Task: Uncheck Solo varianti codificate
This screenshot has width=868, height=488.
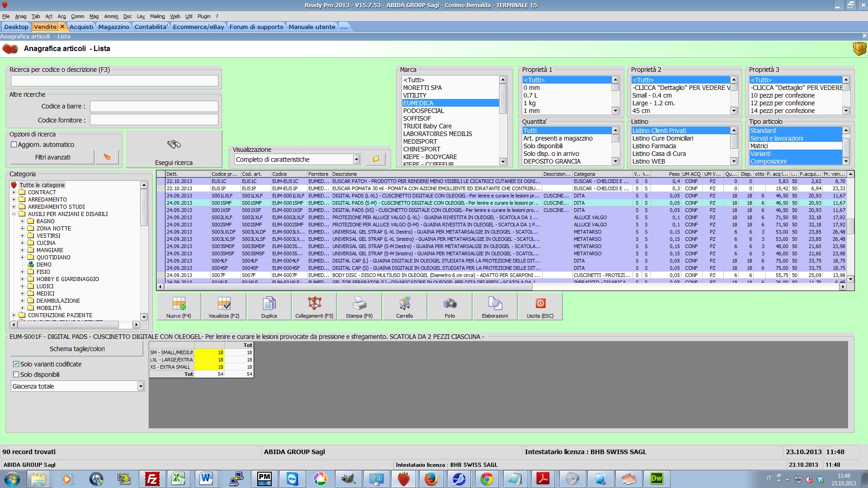Action: tap(16, 364)
